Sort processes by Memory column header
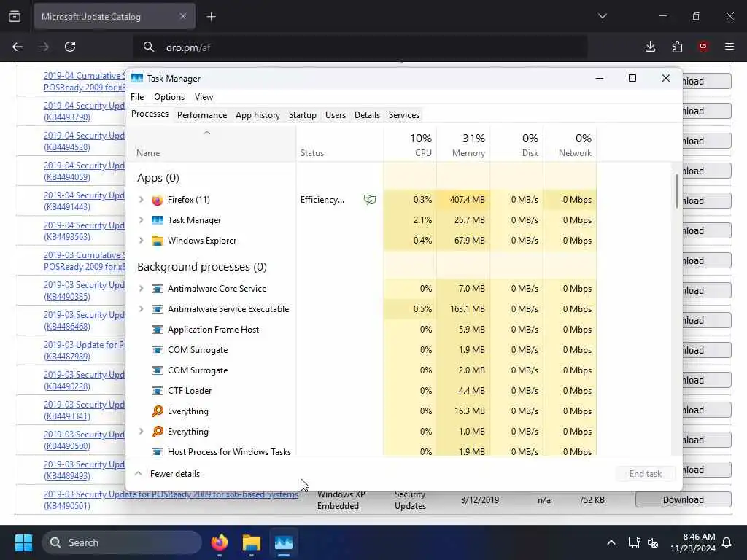The width and height of the screenshot is (747, 560). tap(463, 144)
